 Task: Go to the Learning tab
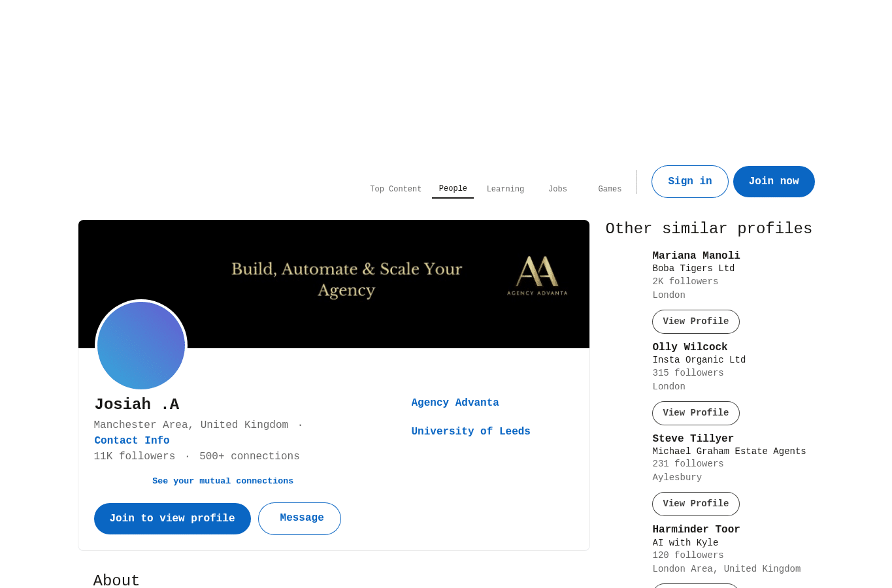[505, 189]
